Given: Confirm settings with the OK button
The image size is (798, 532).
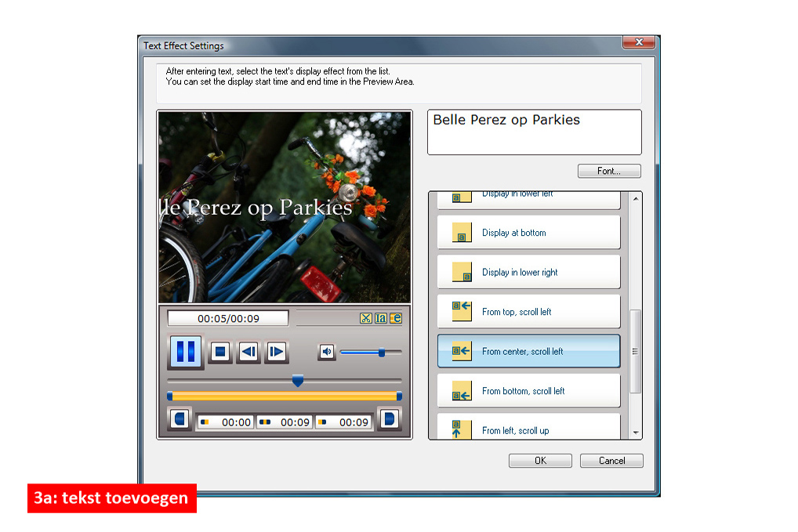Looking at the screenshot, I should (540, 460).
